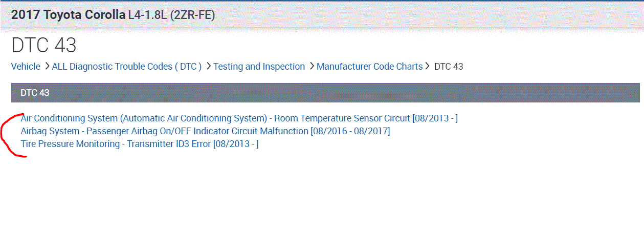
Task: Open Air Conditioning Room Temperature Sensor Circuit link
Action: pyautogui.click(x=215, y=118)
